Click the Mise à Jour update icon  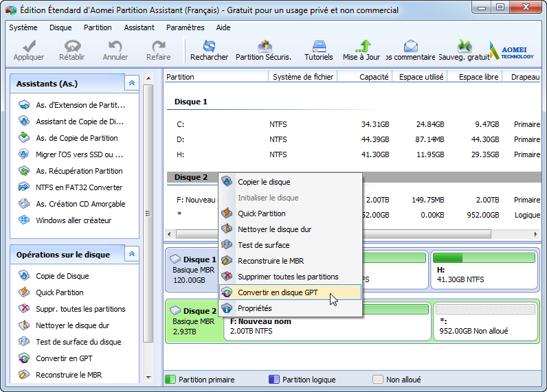pyautogui.click(x=363, y=46)
